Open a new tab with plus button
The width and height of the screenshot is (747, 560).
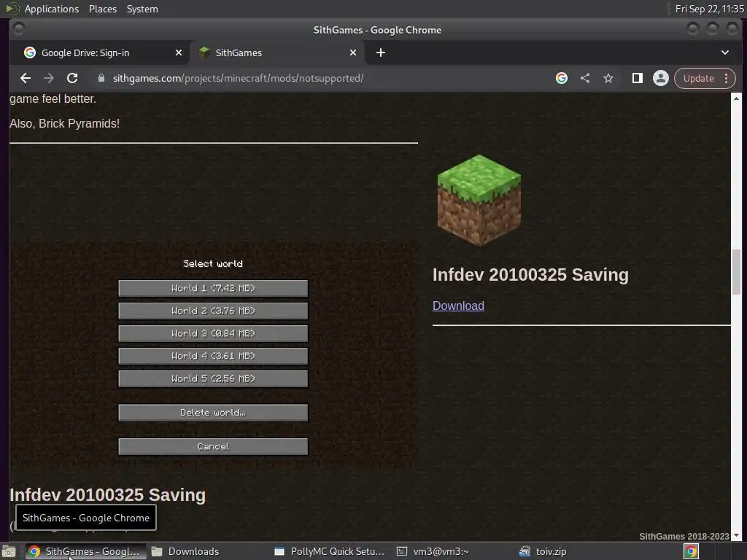click(x=381, y=52)
